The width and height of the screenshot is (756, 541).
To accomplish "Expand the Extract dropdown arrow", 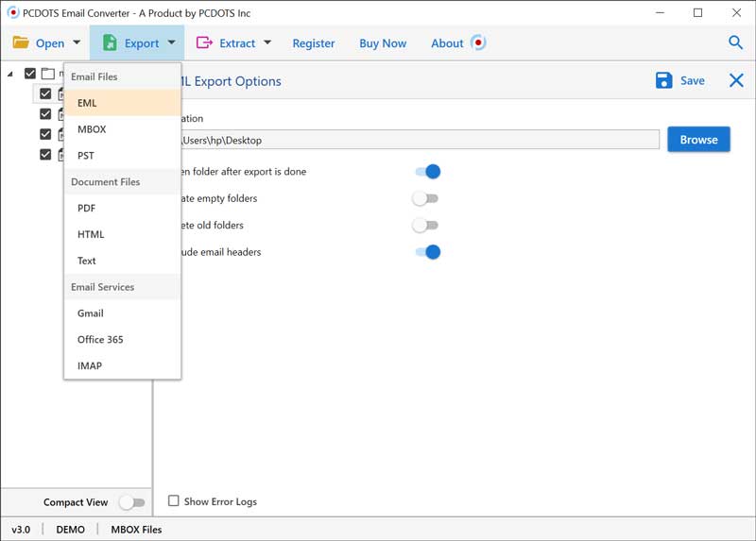I will [267, 42].
